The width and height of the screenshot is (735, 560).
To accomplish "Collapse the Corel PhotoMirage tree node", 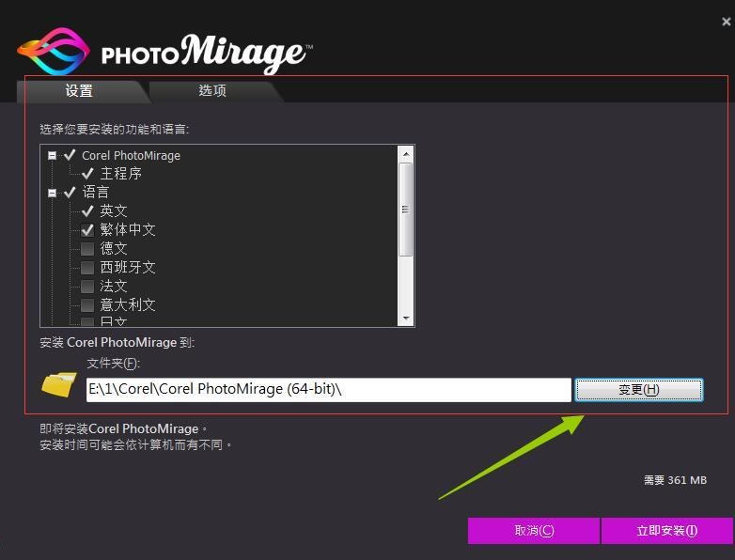I will coord(53,155).
